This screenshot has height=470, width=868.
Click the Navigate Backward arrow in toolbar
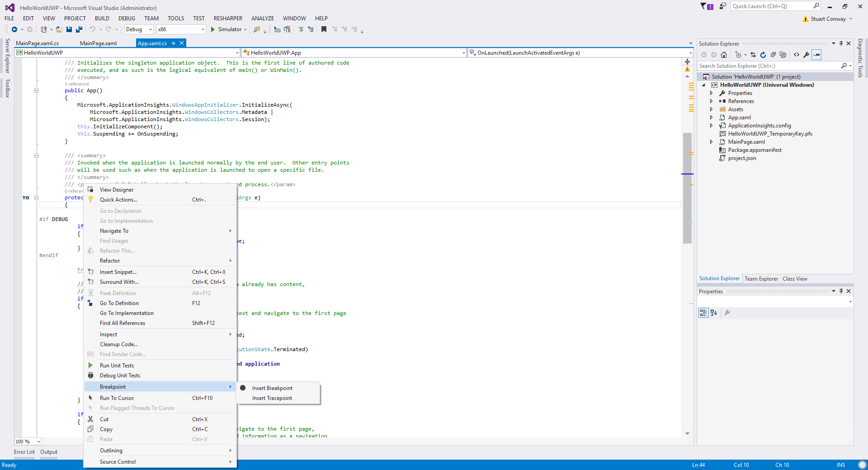(x=14, y=29)
